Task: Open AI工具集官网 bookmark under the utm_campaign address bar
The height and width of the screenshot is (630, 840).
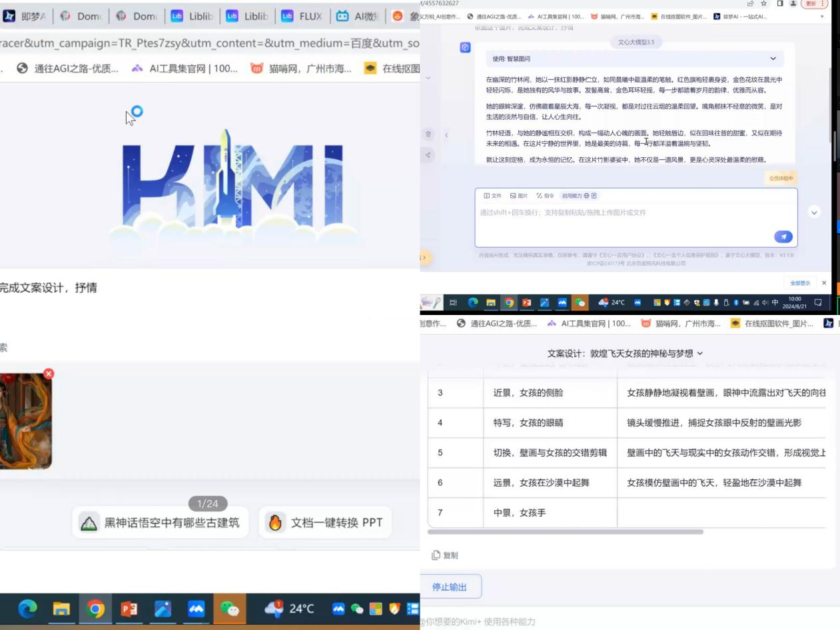Action: [x=185, y=68]
